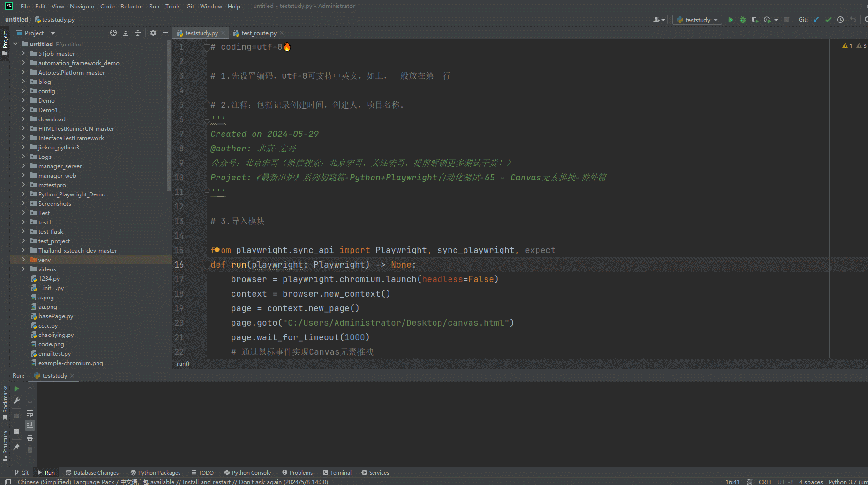The width and height of the screenshot is (868, 485).
Task: Expand the automation_framework_demo folder
Action: pos(23,63)
